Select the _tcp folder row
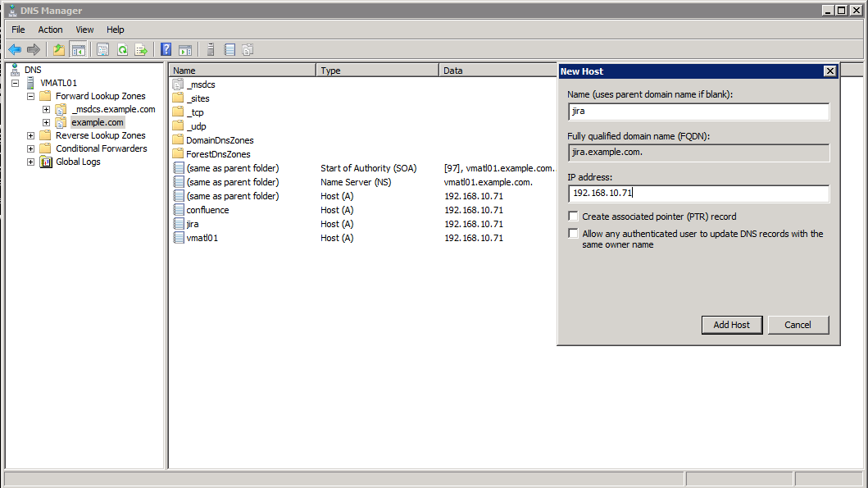The height and width of the screenshot is (488, 868). (195, 112)
